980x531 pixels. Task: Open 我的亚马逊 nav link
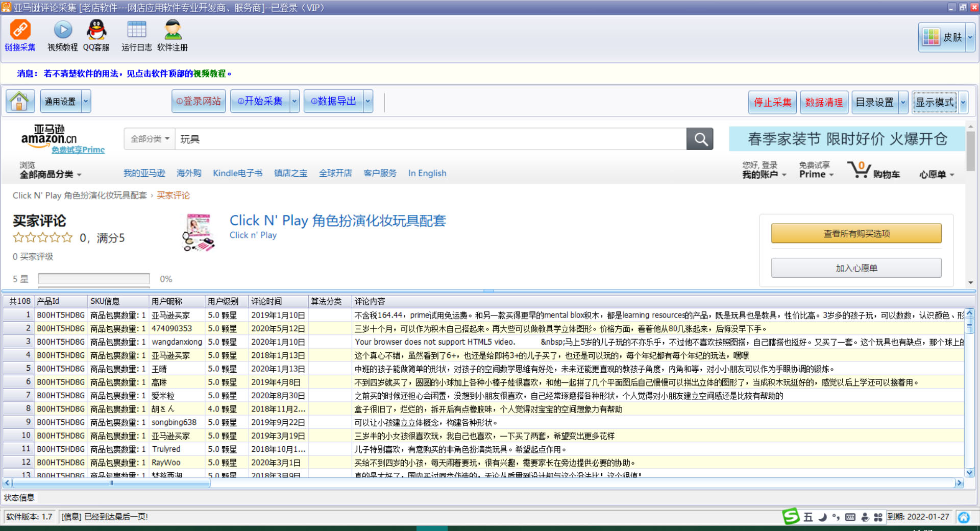[144, 173]
